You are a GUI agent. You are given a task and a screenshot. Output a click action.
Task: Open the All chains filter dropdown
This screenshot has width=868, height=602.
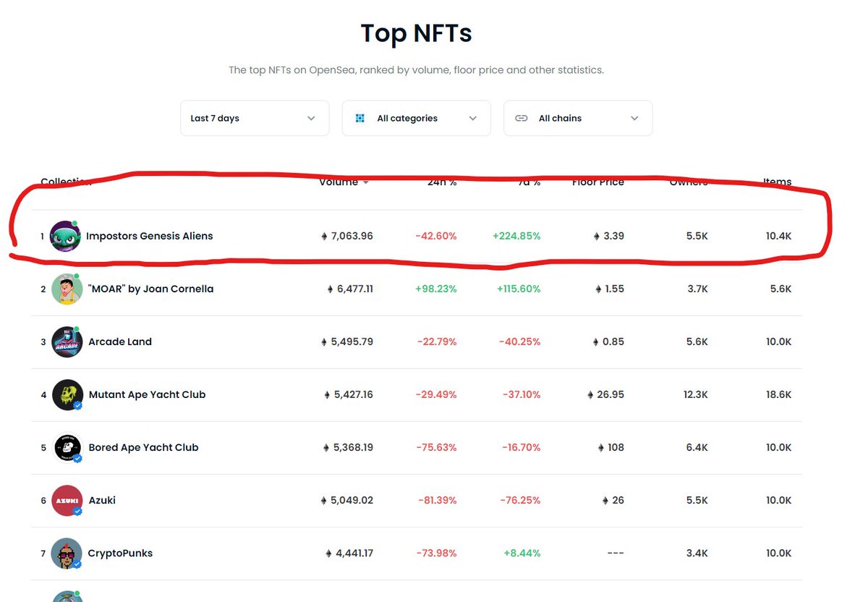578,118
